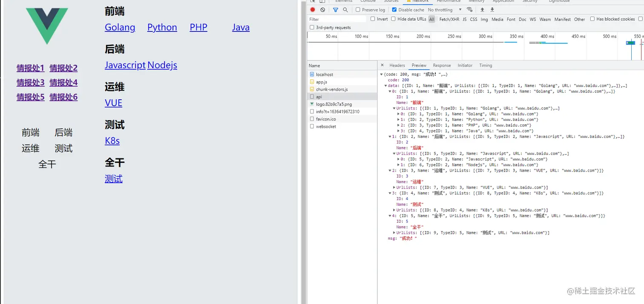Export HAR file download arrow
Image resolution: width=644 pixels, height=304 pixels.
[x=492, y=10]
